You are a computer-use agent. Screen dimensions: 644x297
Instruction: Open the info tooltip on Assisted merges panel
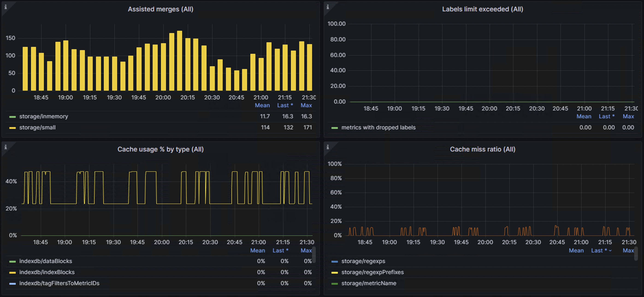pos(6,6)
